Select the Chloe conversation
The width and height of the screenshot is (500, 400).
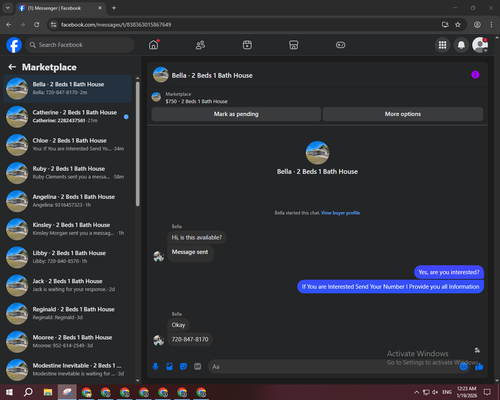(x=68, y=145)
